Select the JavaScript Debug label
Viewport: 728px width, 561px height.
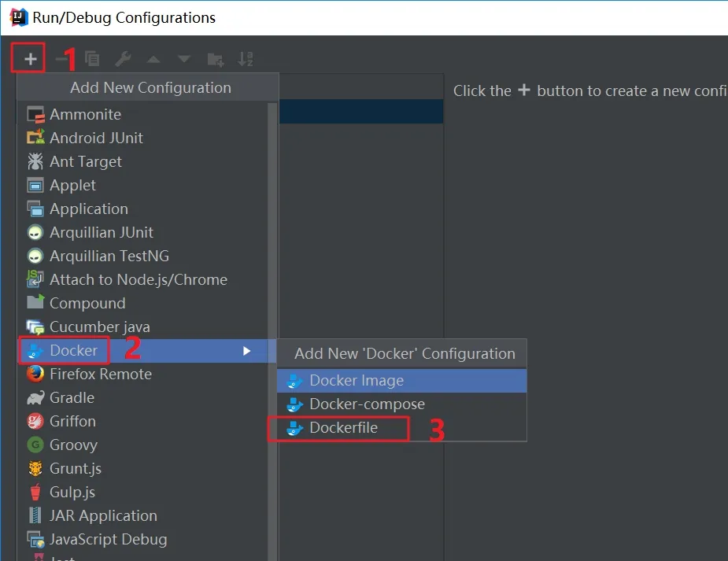[109, 540]
